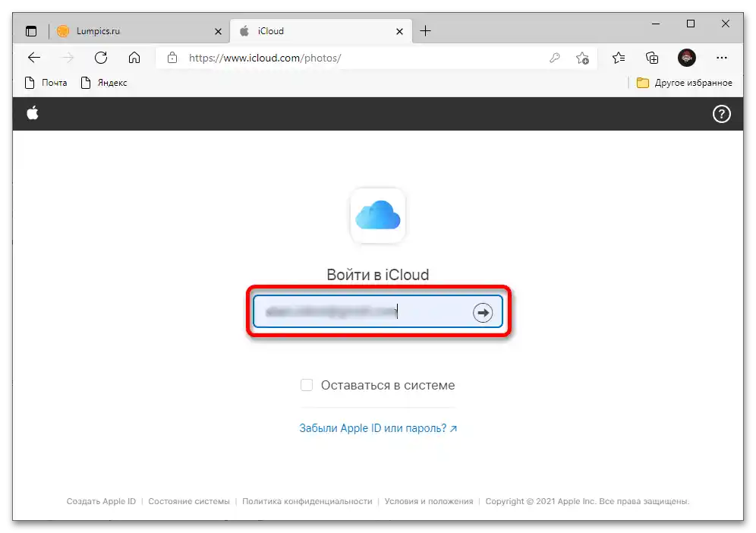Click the Войти в iCloud heading
Image resolution: width=756 pixels, height=533 pixels.
click(377, 274)
